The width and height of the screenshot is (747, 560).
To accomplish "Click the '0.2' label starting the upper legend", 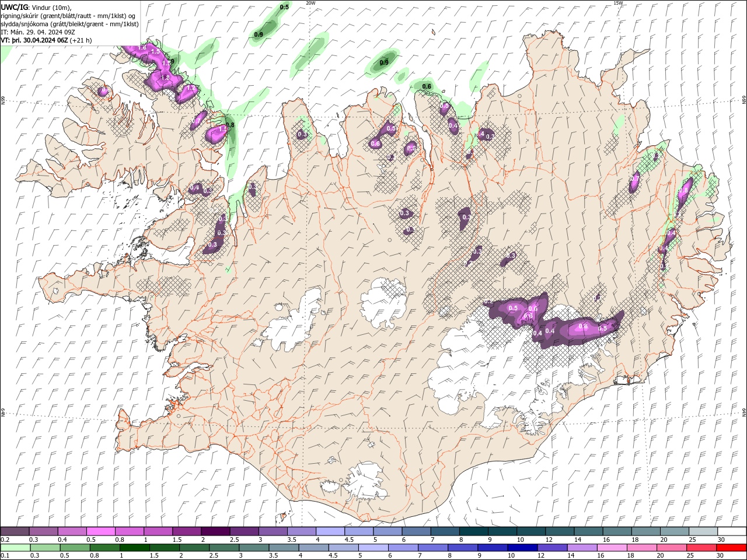I will click(5, 540).
